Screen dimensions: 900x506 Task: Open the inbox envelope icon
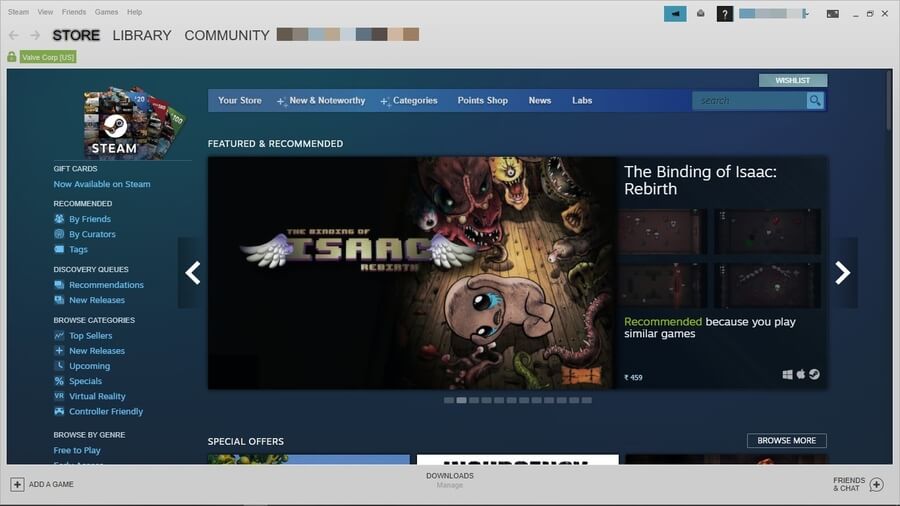701,14
